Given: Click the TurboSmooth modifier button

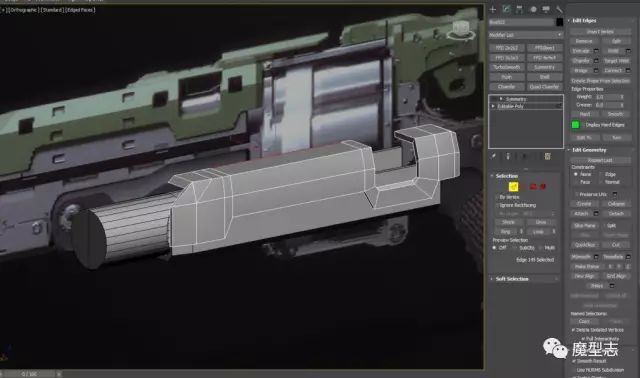Looking at the screenshot, I should tap(507, 67).
